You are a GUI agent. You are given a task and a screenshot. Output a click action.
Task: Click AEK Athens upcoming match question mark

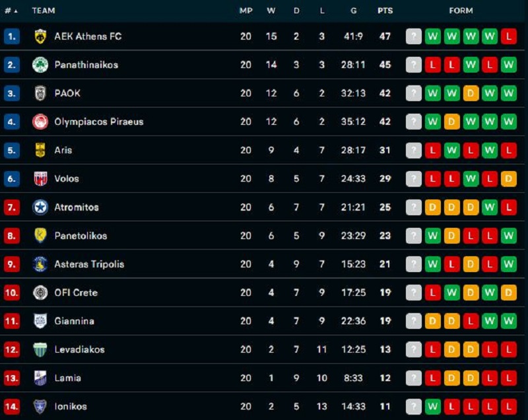click(414, 36)
